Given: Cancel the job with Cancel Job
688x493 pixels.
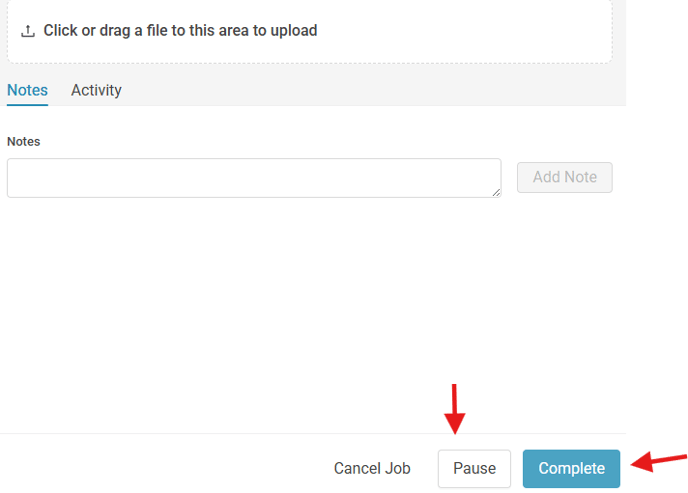Looking at the screenshot, I should [372, 468].
